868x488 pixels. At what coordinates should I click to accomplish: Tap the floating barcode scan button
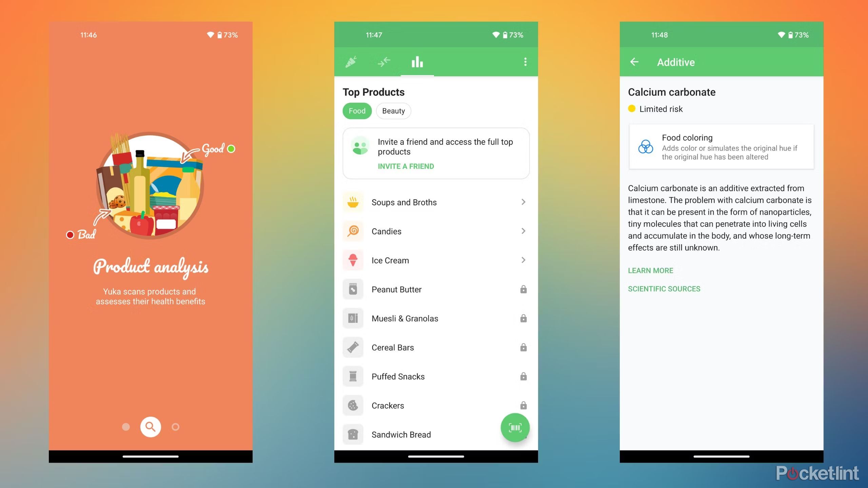click(514, 427)
